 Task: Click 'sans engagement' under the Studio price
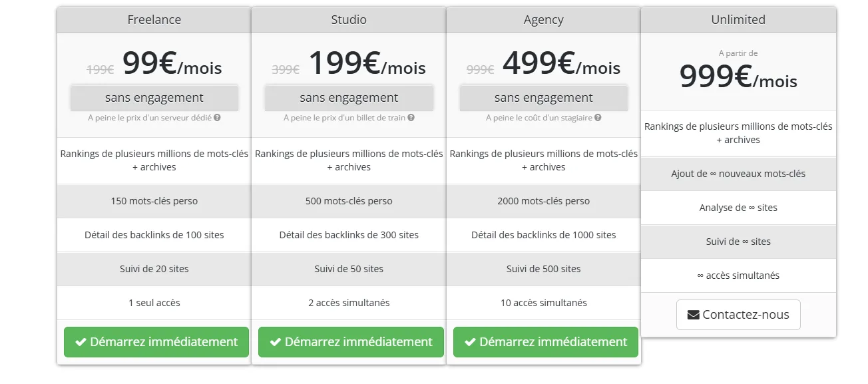pos(349,98)
